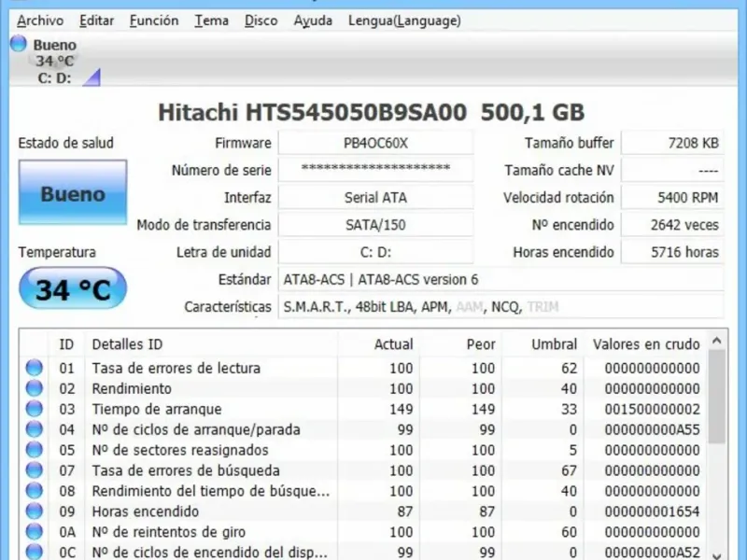Select 'Nº de sectores reasignados' text

[x=180, y=450]
